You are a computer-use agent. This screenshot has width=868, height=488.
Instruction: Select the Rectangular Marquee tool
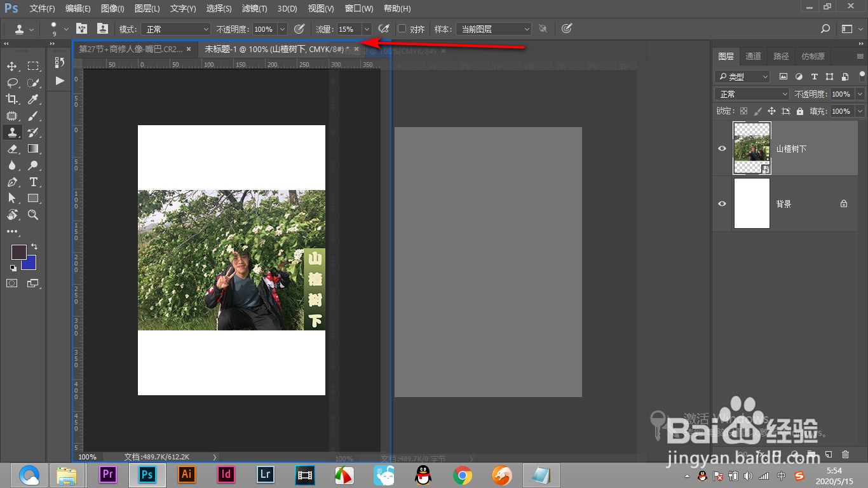pos(33,66)
